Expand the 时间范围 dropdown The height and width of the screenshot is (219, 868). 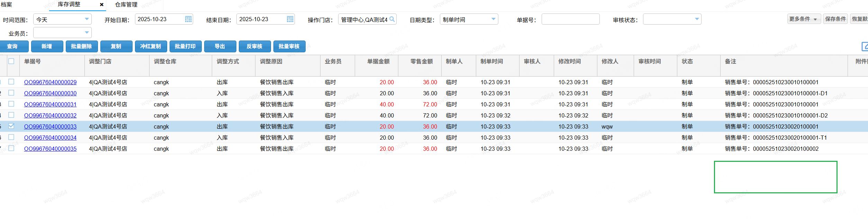pos(87,19)
